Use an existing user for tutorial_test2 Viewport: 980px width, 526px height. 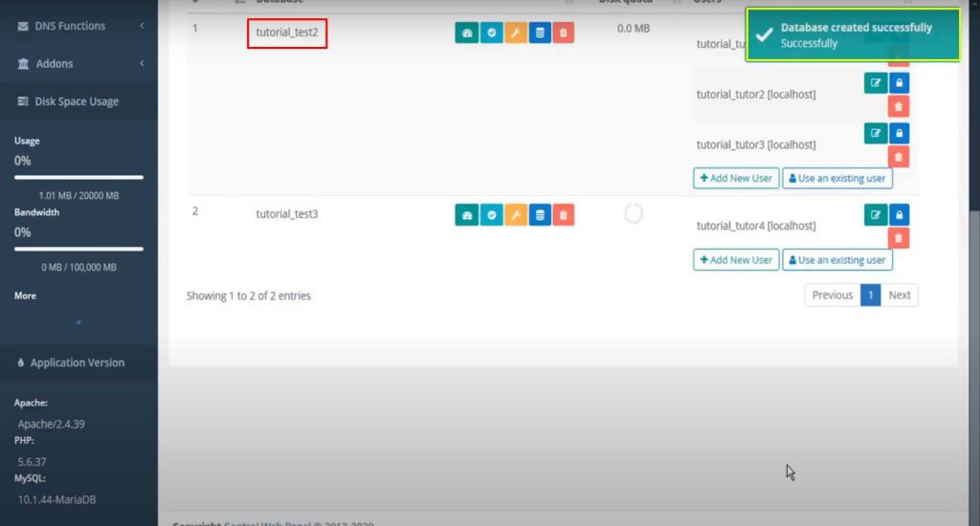tap(836, 178)
